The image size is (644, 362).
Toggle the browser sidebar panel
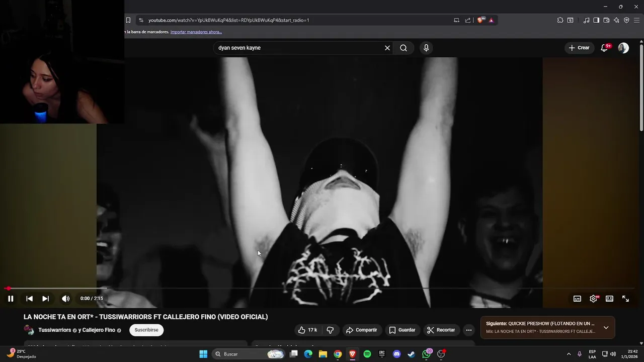pos(596,20)
